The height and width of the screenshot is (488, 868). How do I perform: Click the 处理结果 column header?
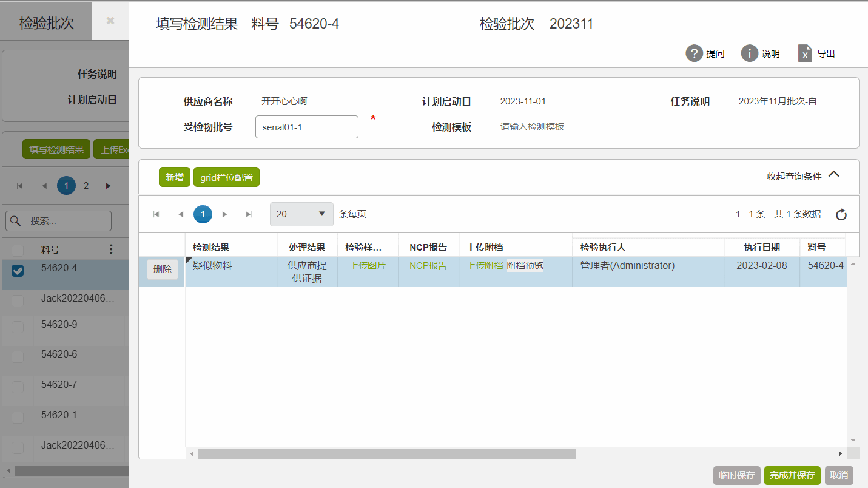tap(307, 247)
